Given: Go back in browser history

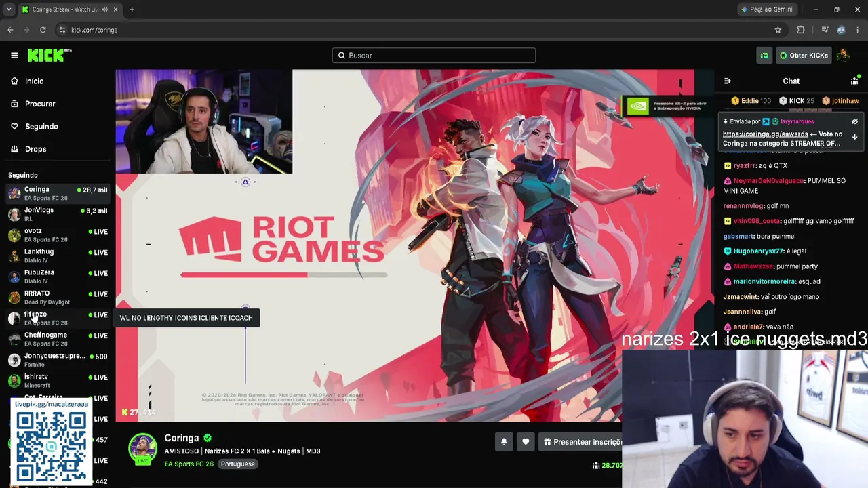Looking at the screenshot, I should click(x=10, y=30).
